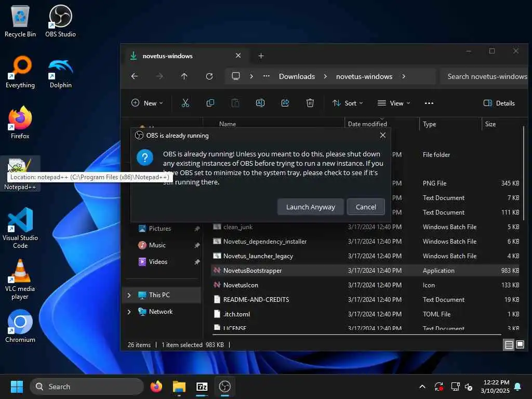Click Cancel in OBS dialog
Viewport: 532px width, 399px height.
coord(366,207)
